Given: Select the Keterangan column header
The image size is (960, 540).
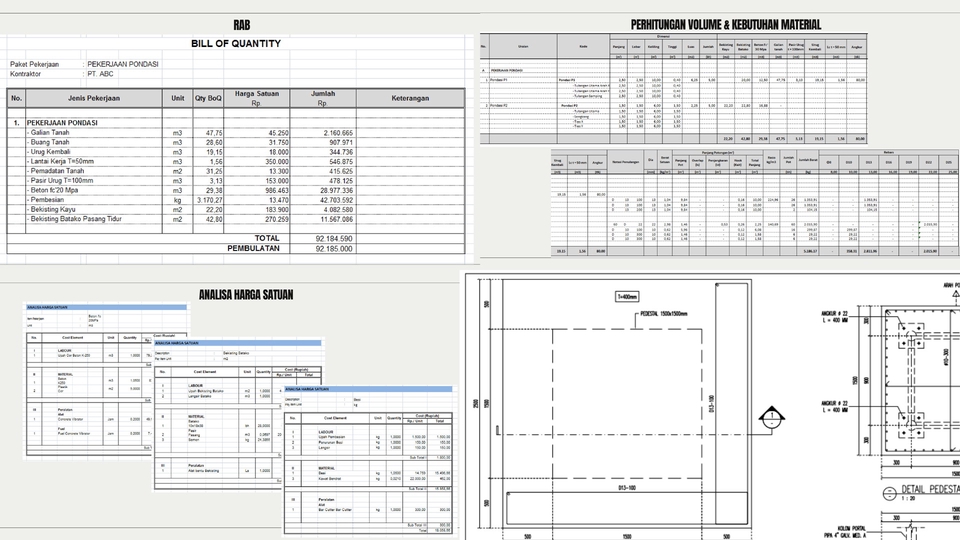Looking at the screenshot, I should click(x=410, y=98).
